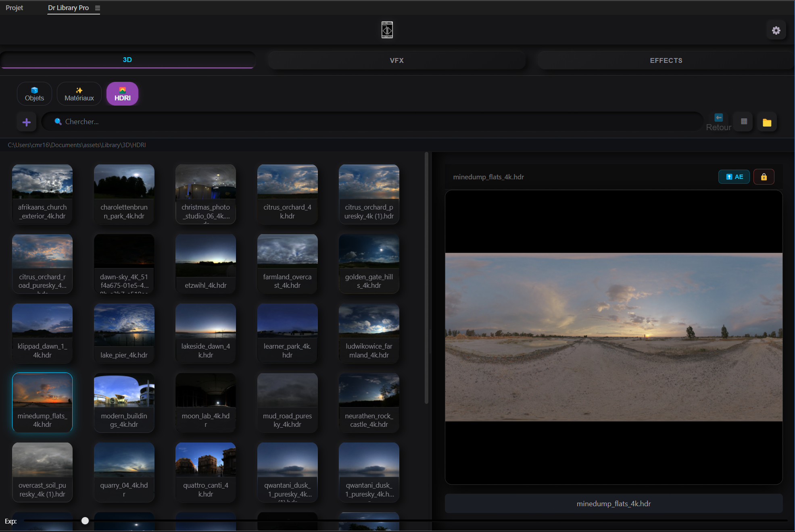
Task: Open the settings gear icon
Action: point(776,30)
